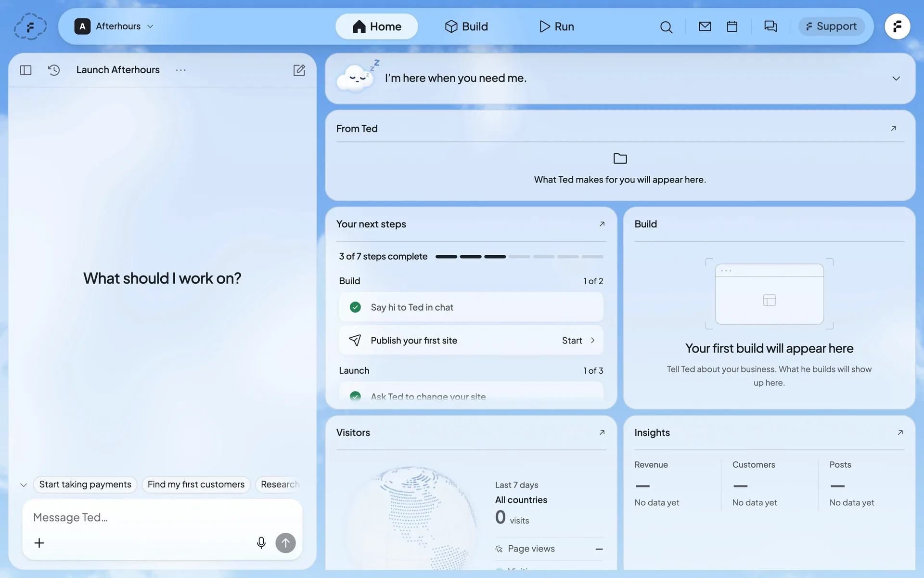Expand the 'I'm here when you need me' chevron

click(896, 79)
